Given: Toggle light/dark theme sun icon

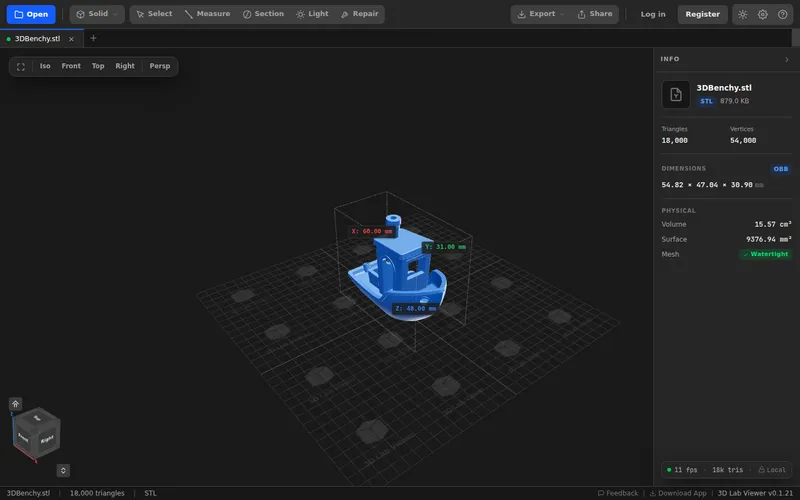Looking at the screenshot, I should point(743,14).
